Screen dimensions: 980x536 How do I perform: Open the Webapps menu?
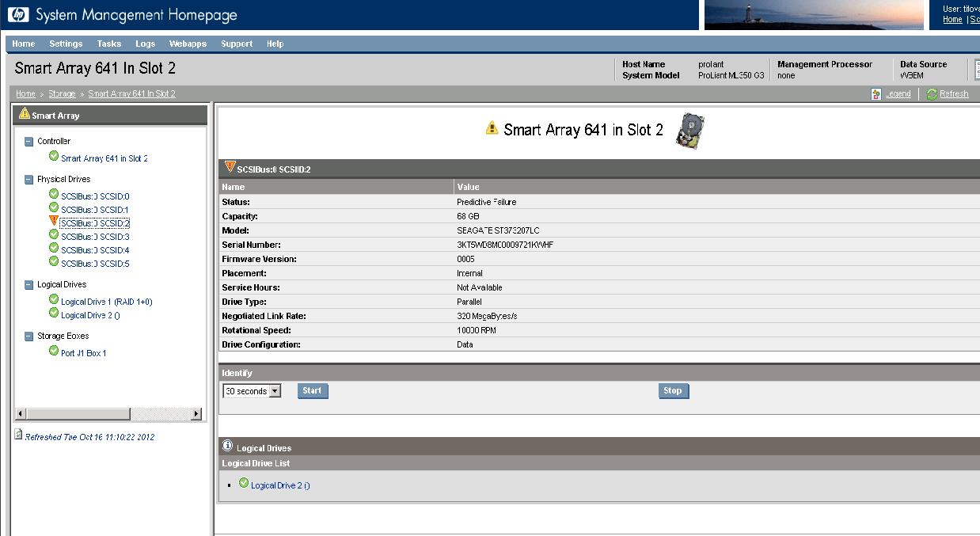point(188,44)
